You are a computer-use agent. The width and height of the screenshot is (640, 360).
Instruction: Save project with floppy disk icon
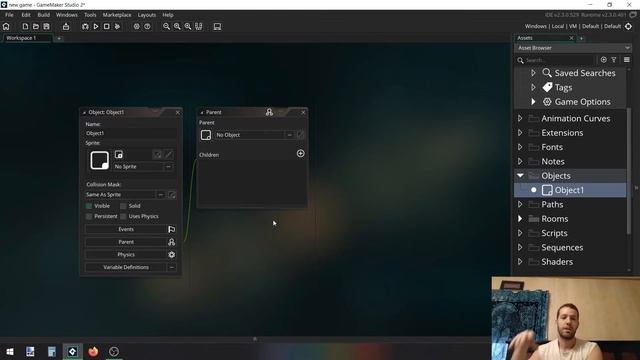[47, 27]
